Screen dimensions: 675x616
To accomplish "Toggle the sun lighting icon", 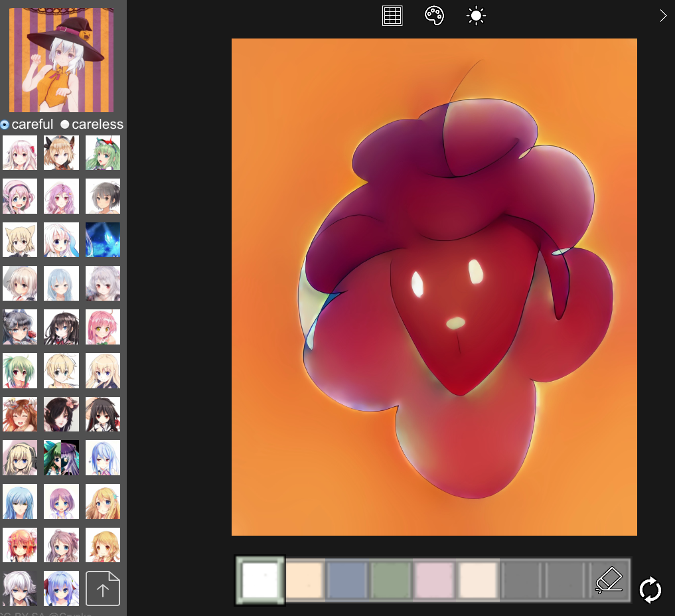I will 476,16.
